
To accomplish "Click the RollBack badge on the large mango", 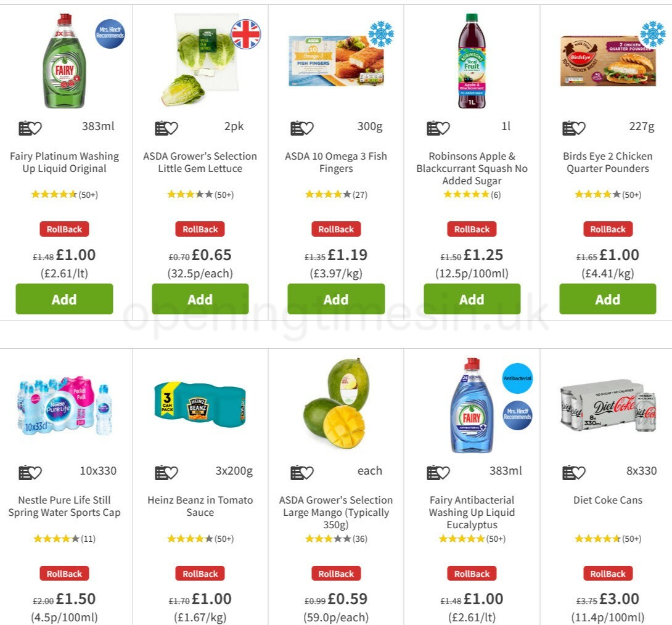I will point(336,573).
